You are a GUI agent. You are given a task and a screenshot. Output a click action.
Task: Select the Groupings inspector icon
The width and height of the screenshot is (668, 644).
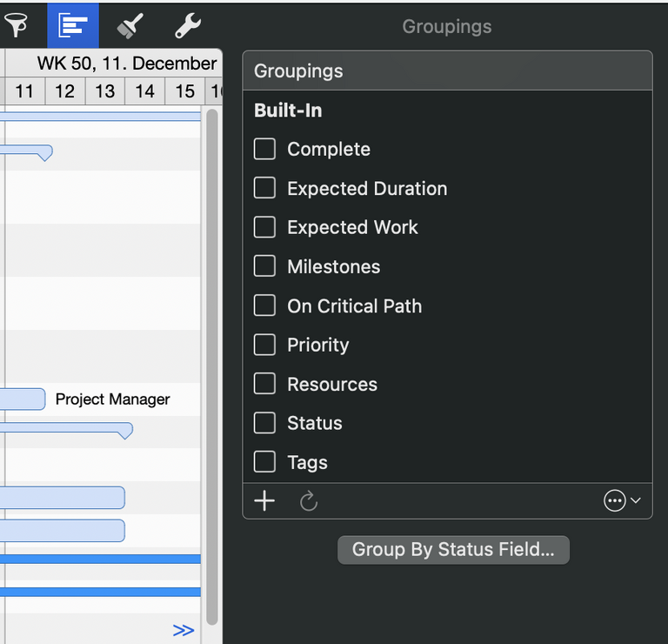[x=73, y=25]
